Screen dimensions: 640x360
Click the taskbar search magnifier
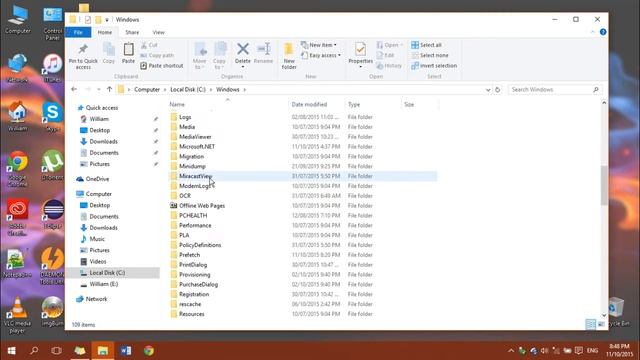pos(34,351)
